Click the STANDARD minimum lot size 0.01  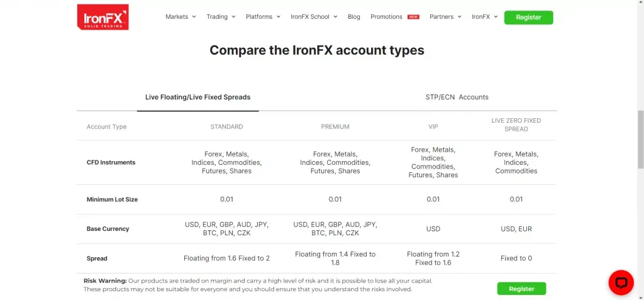pos(226,199)
